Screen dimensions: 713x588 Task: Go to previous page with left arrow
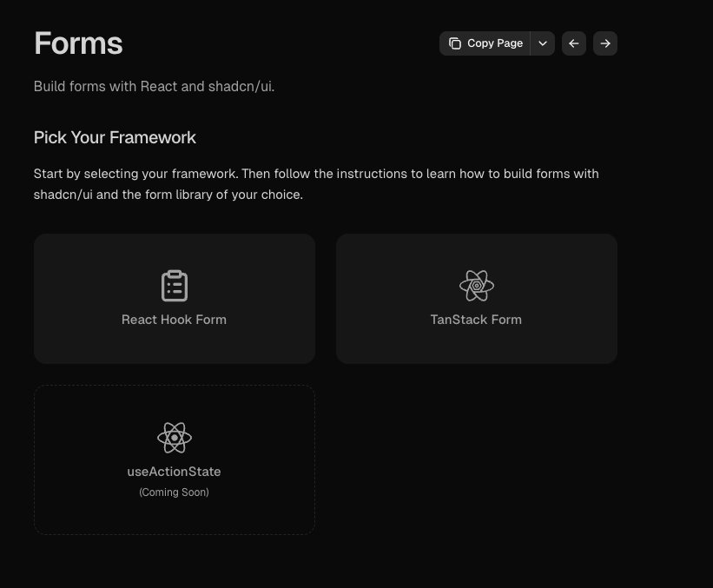pos(574,43)
